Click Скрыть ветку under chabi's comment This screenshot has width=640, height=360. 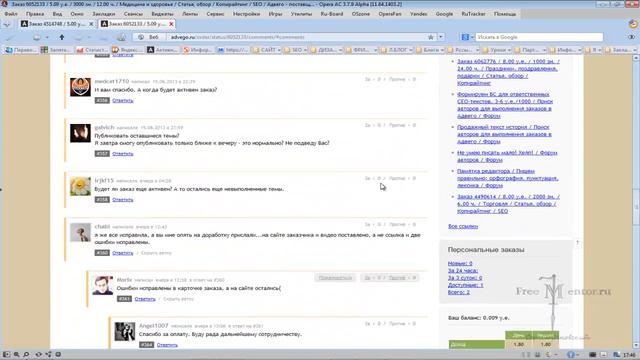tap(156, 253)
